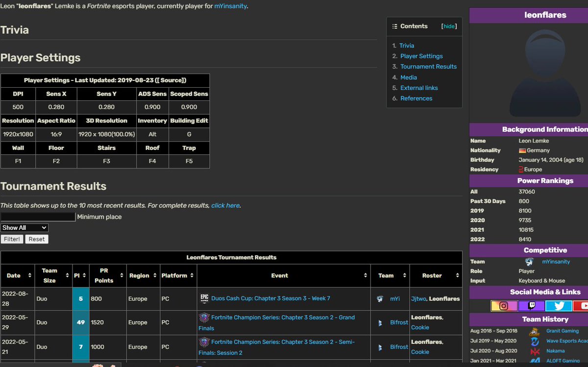Jump to Media in Contents
The height and width of the screenshot is (367, 588).
point(409,77)
